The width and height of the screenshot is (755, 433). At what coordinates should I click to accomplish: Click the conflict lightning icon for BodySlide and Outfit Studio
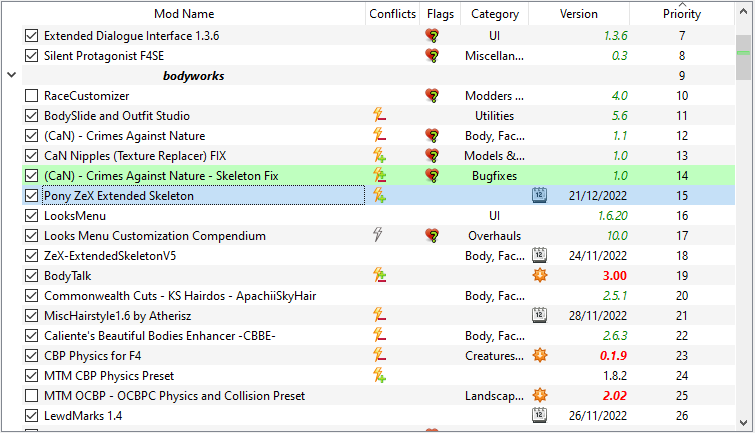[379, 116]
